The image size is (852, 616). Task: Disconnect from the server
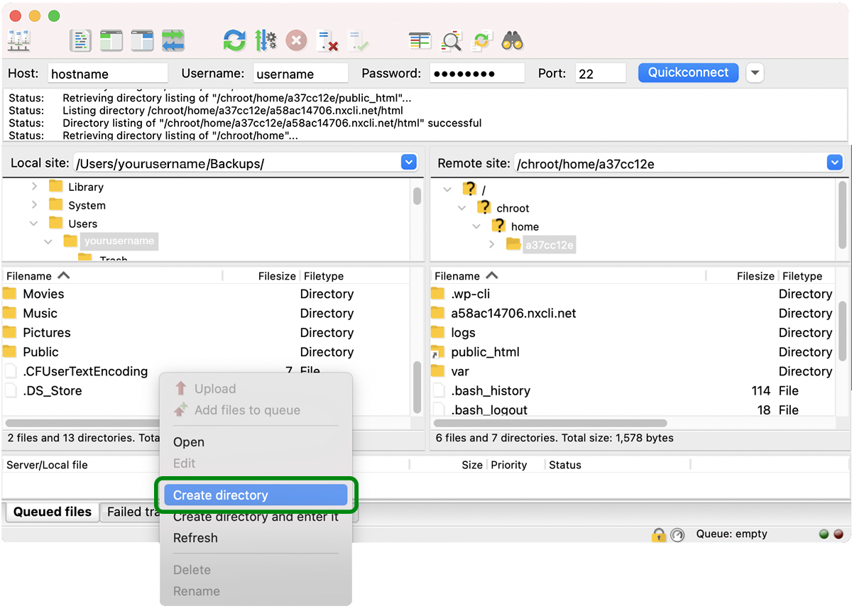click(x=328, y=40)
